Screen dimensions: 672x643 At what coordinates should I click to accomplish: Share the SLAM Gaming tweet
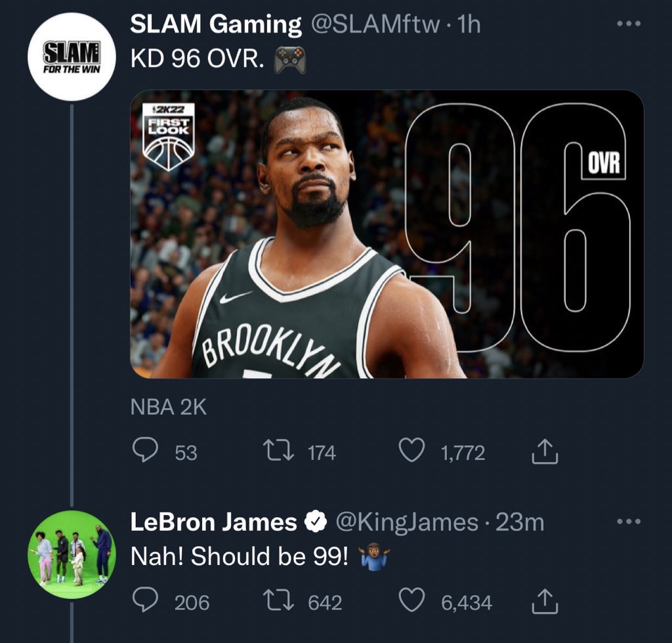pos(542,452)
